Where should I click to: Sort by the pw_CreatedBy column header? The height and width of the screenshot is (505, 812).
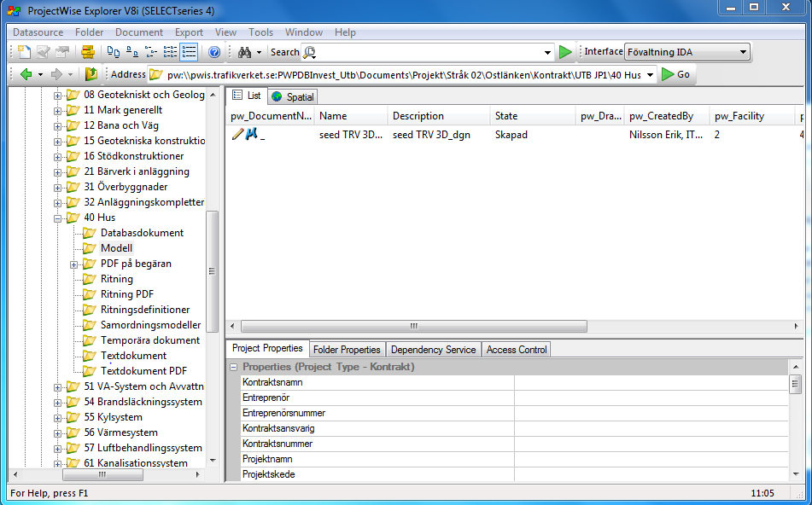667,116
